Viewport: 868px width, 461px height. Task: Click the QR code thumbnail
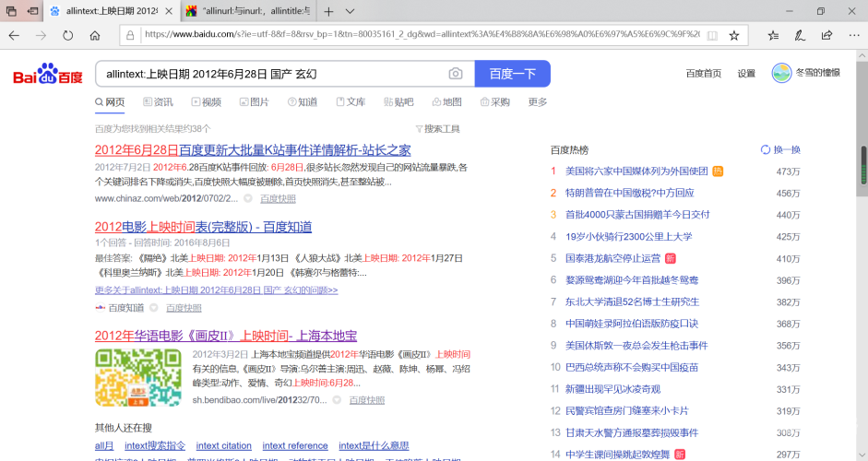point(138,377)
